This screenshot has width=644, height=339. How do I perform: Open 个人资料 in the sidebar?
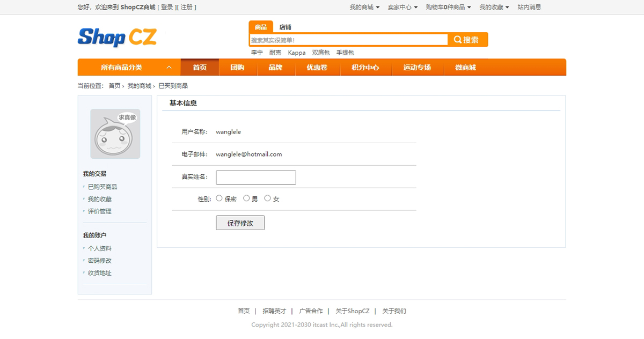point(100,248)
